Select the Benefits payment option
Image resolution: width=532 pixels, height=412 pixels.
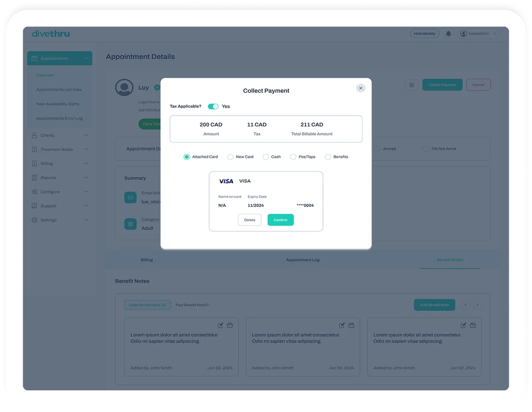[328, 157]
